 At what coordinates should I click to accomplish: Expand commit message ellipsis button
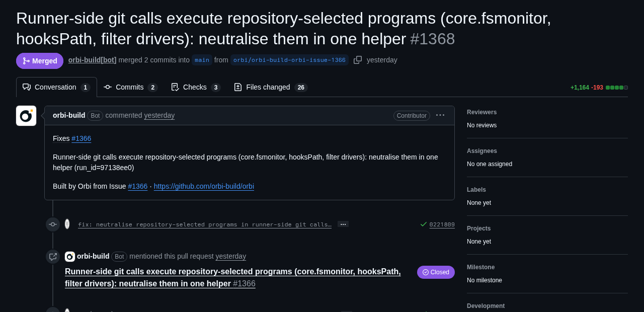pos(343,224)
